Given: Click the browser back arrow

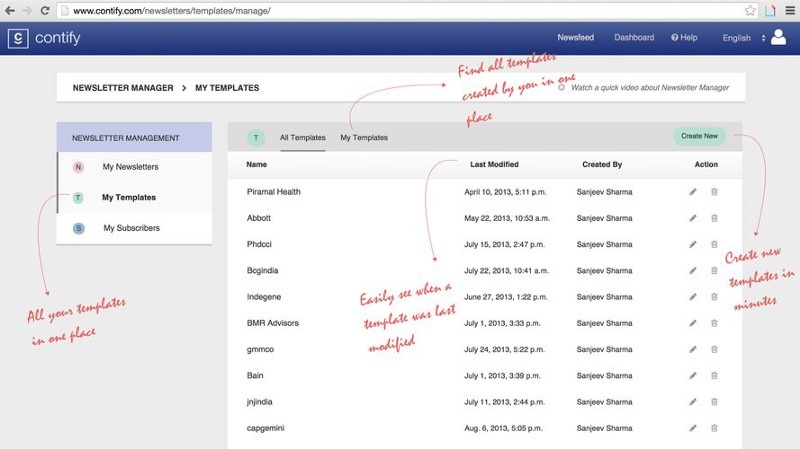Looking at the screenshot, I should (10, 10).
